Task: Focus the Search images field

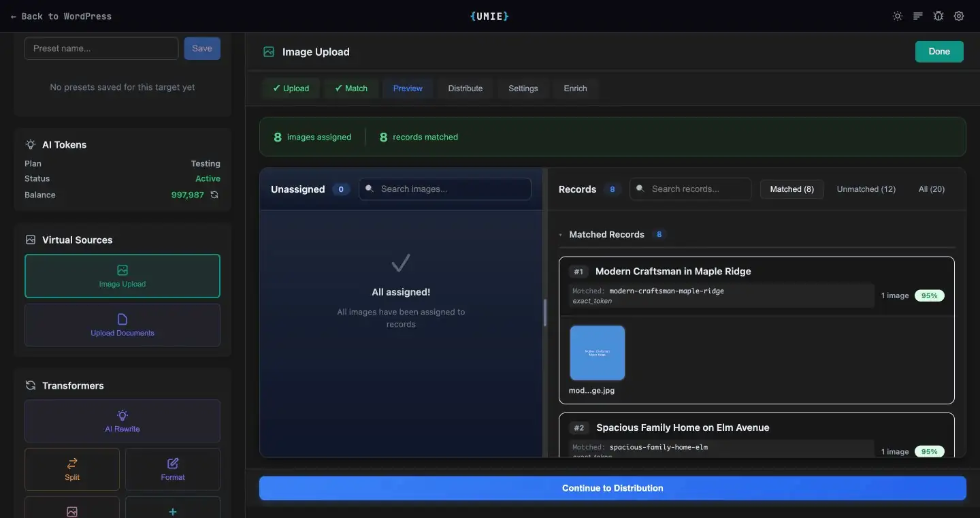Action: coord(445,189)
